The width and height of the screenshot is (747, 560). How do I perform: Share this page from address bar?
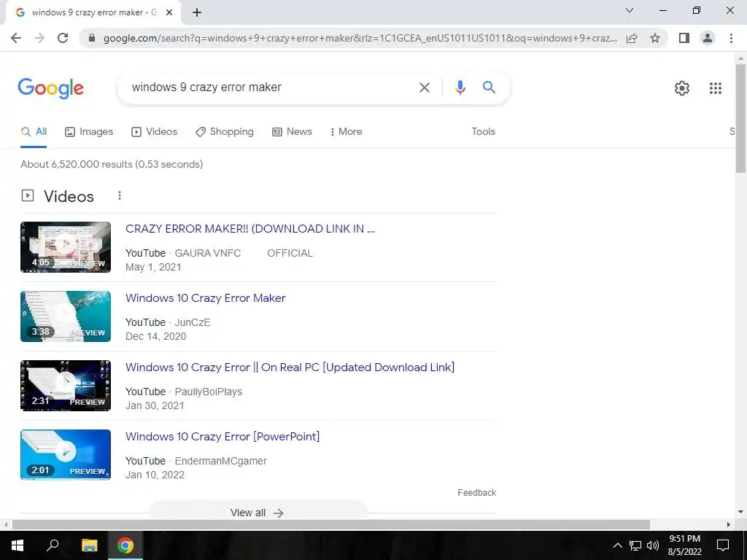[x=632, y=38]
